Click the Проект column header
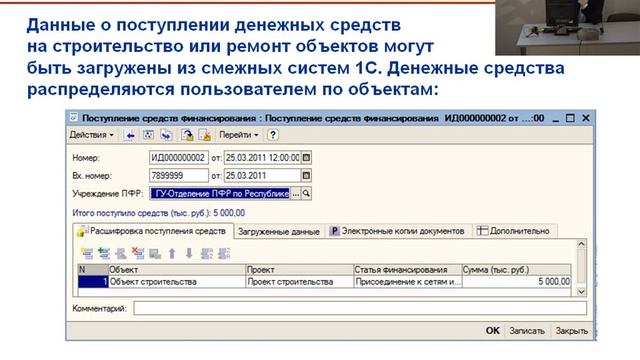This screenshot has height=360, width=640. 300,270
